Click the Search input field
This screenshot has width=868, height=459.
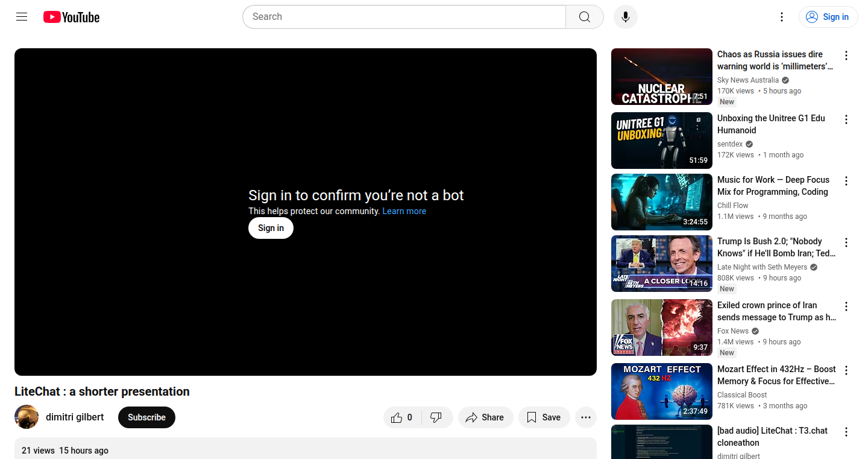(404, 17)
